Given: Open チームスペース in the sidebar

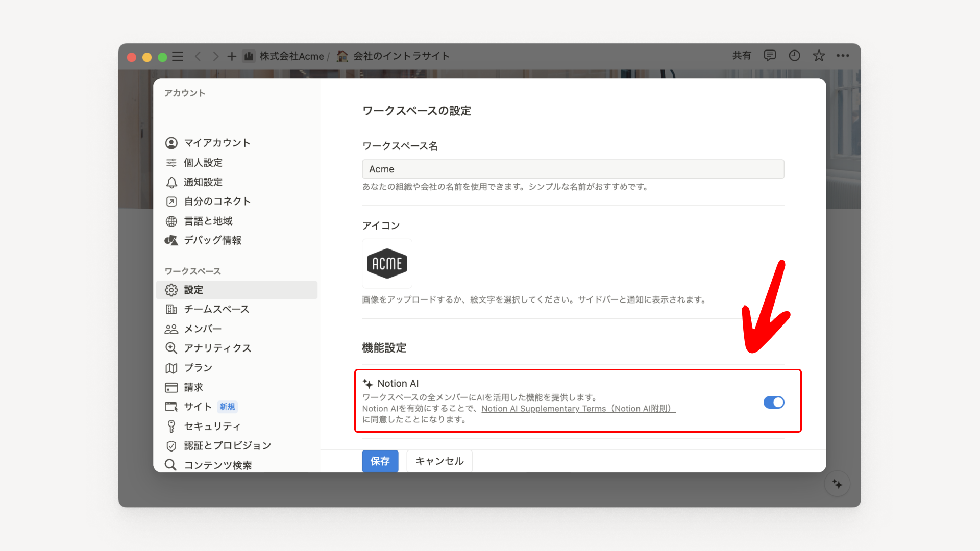Looking at the screenshot, I should tap(216, 309).
